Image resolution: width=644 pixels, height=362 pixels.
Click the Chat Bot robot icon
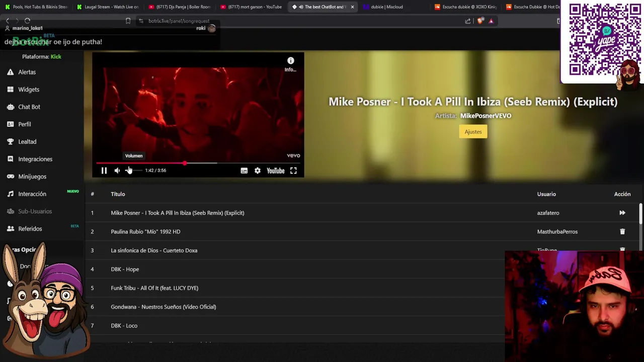point(10,107)
